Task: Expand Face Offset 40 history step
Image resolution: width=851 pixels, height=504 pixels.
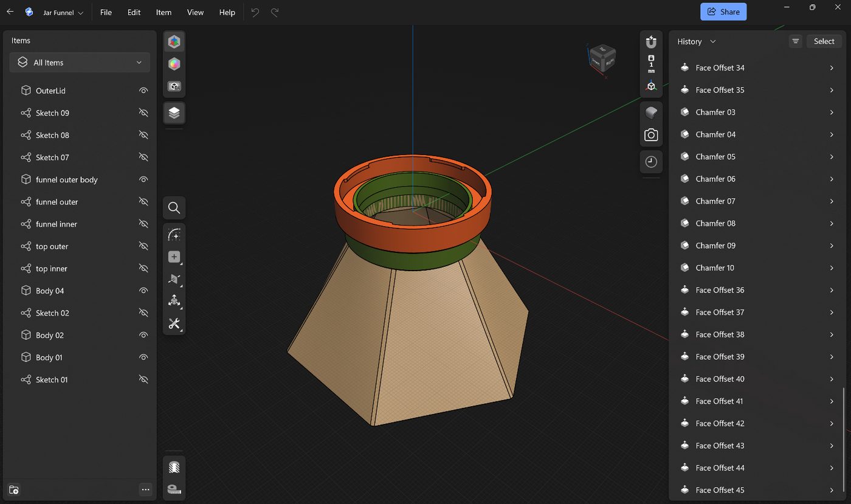Action: tap(832, 379)
